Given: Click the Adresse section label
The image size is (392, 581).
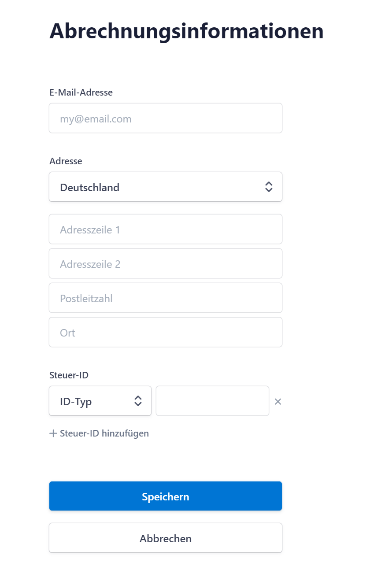Looking at the screenshot, I should pos(66,161).
